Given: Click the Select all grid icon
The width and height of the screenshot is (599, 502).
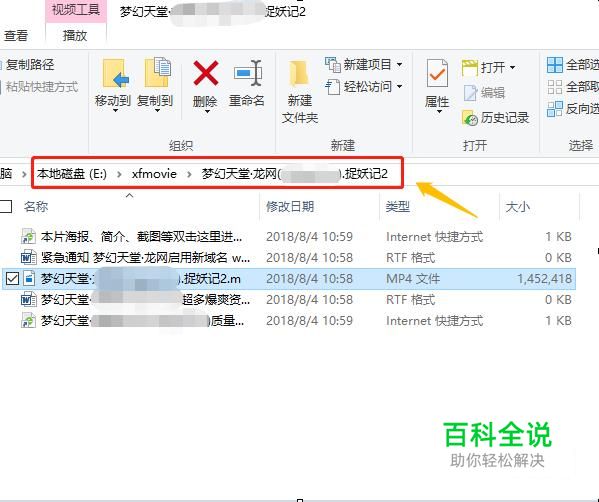Looking at the screenshot, I should pyautogui.click(x=555, y=65).
